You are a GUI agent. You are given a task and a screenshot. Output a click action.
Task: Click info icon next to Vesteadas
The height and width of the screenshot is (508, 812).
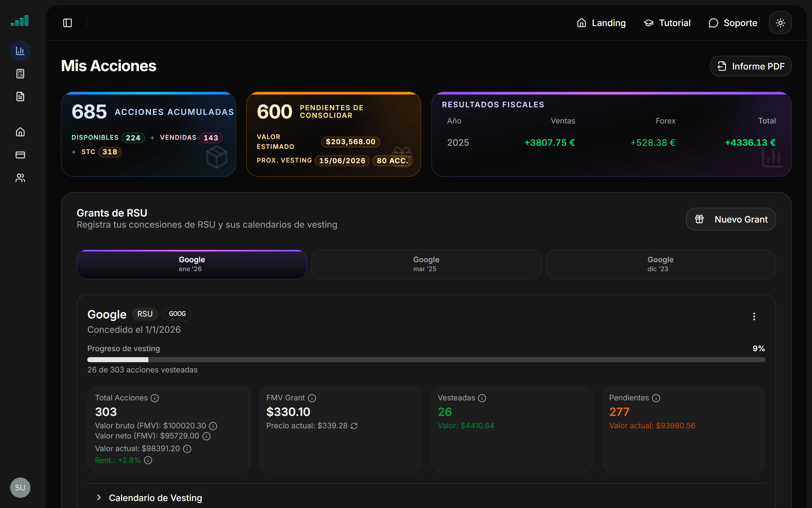click(482, 398)
